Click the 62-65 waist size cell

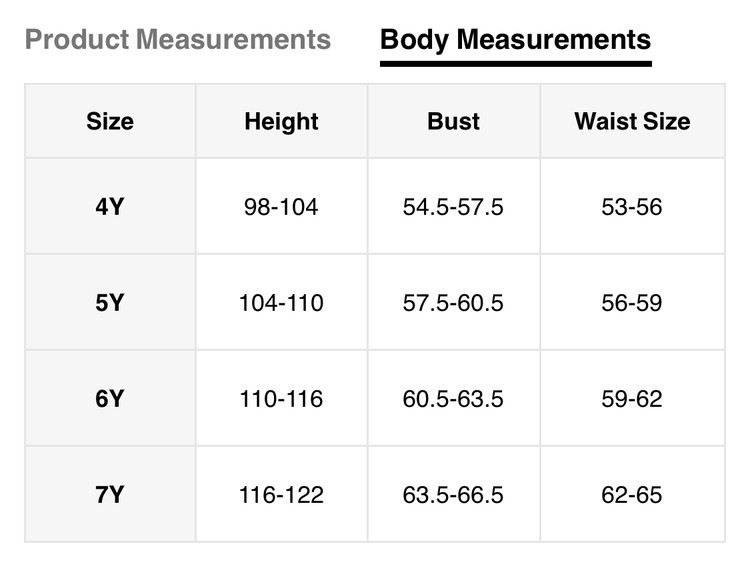[x=632, y=494]
